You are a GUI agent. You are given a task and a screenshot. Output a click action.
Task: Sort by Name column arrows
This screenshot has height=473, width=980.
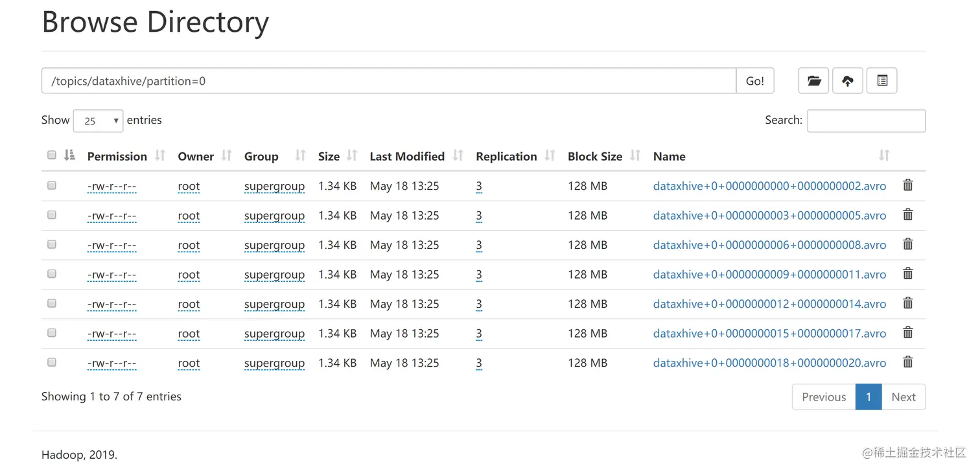[884, 156]
